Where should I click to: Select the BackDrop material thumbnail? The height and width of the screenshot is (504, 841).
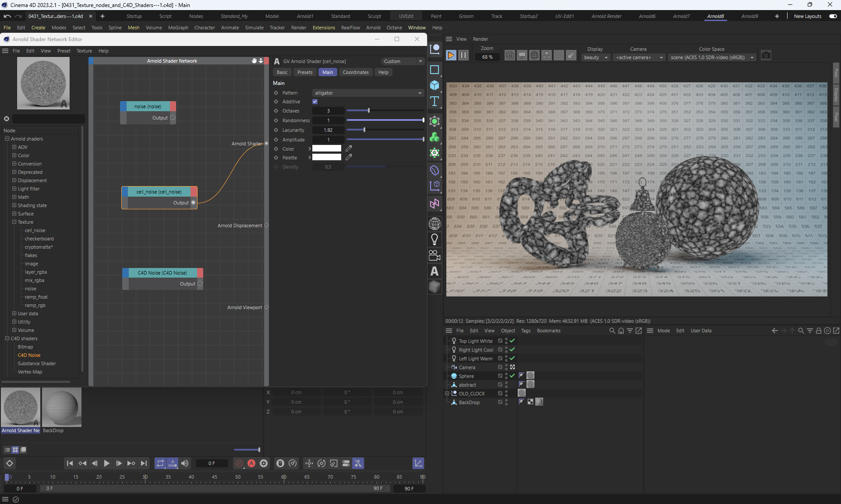pos(62,407)
